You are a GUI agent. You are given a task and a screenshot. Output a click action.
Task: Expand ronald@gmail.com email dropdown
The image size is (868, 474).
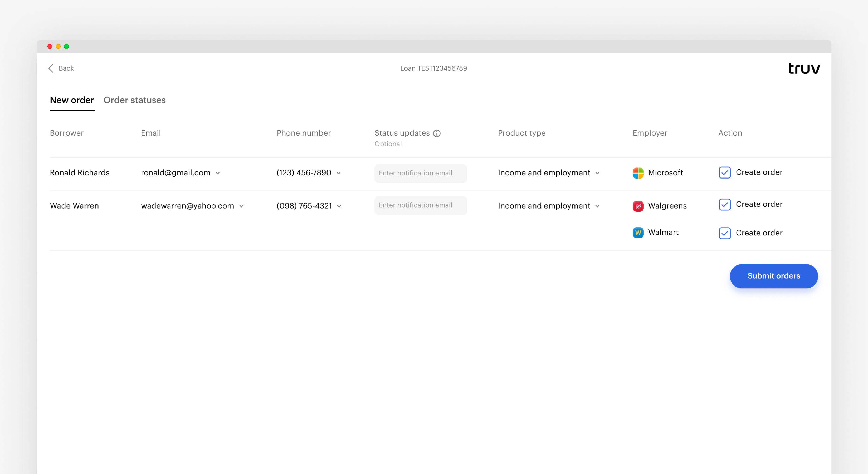pos(218,173)
